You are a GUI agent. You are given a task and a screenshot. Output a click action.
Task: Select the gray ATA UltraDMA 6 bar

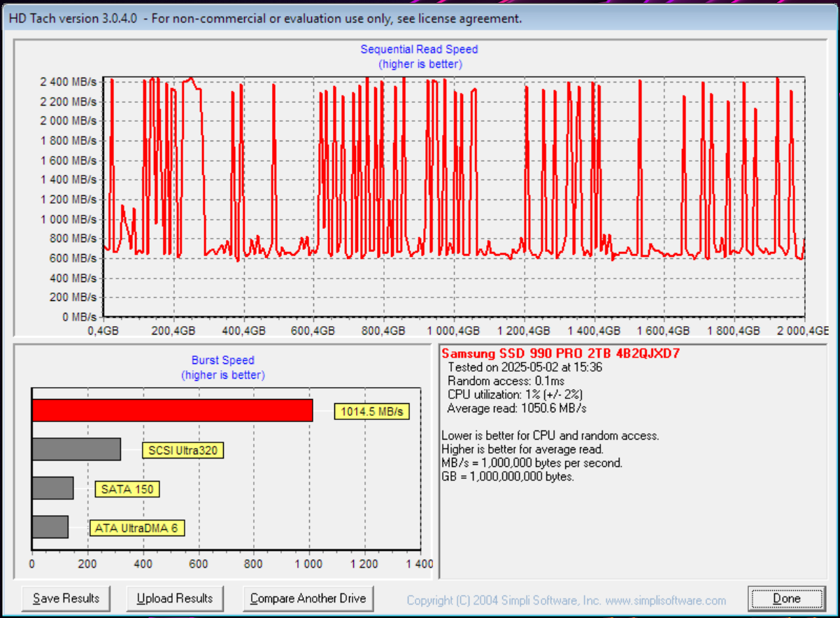[50, 527]
